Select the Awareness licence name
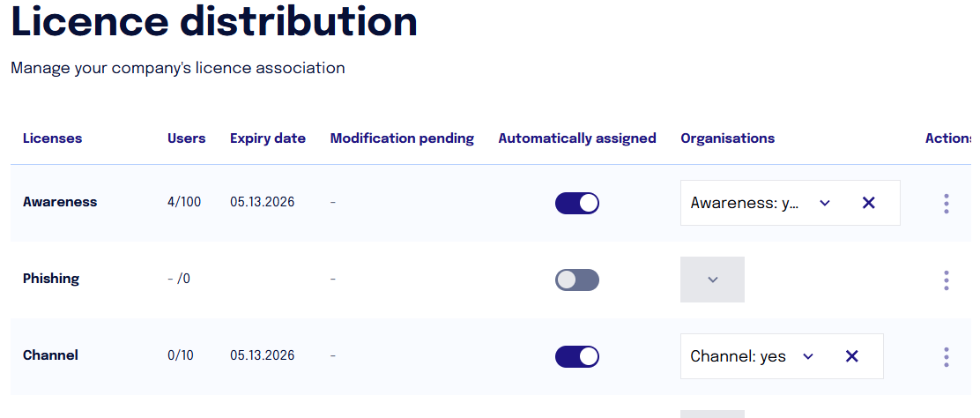Screen dimensions: 980x418 point(60,202)
